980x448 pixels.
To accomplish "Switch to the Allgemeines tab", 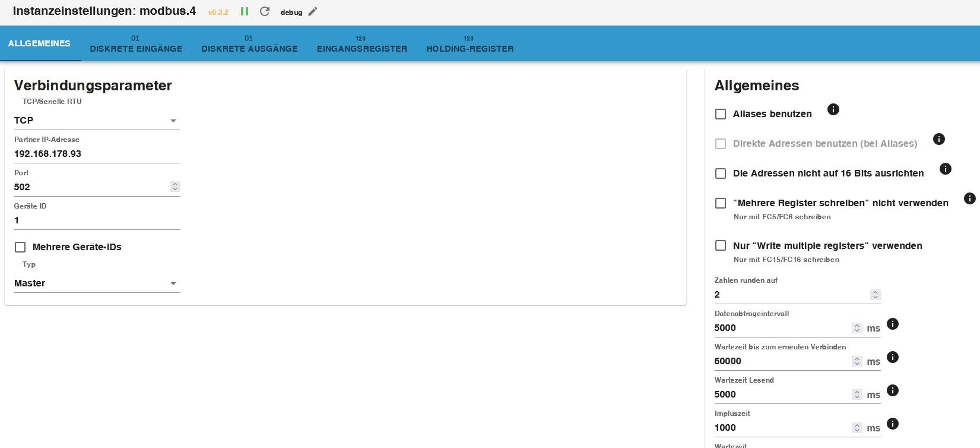I will coord(39,43).
